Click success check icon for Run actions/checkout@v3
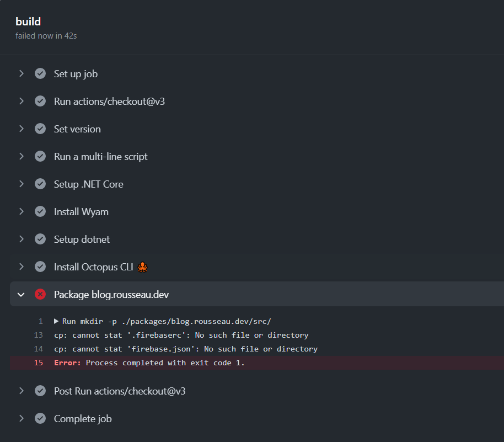The height and width of the screenshot is (442, 504). [40, 102]
